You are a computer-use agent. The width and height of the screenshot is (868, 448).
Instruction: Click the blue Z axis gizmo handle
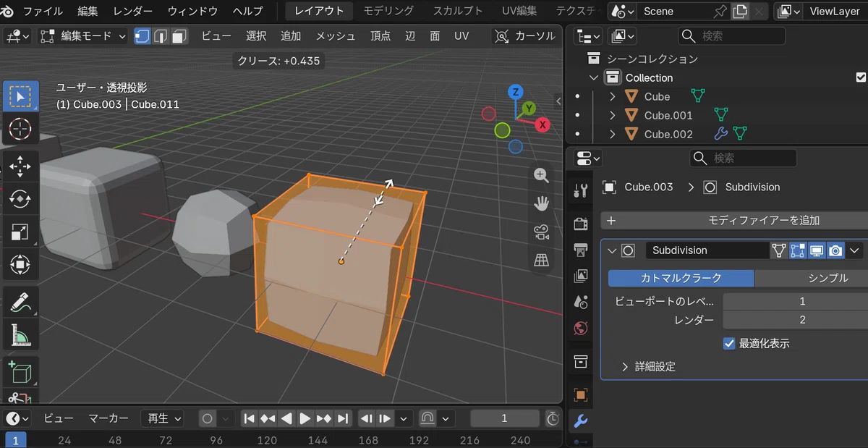[x=515, y=92]
